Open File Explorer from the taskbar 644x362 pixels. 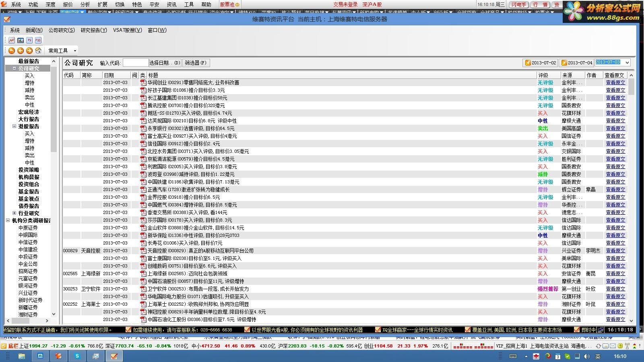click(x=22, y=356)
